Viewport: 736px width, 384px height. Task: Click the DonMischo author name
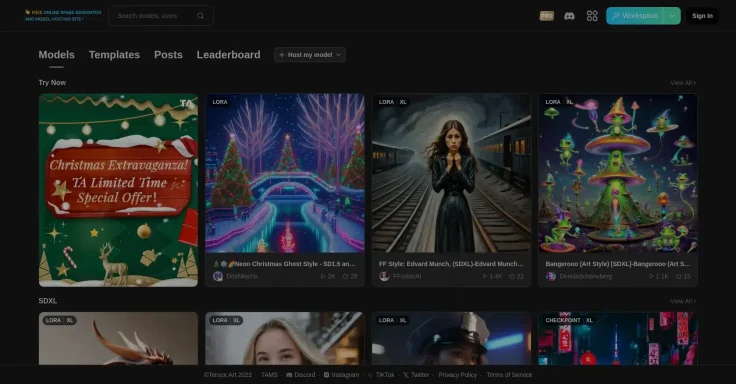coord(242,276)
